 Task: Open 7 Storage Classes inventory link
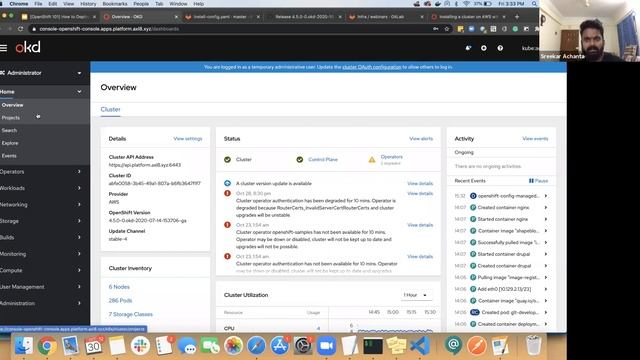(x=131, y=314)
